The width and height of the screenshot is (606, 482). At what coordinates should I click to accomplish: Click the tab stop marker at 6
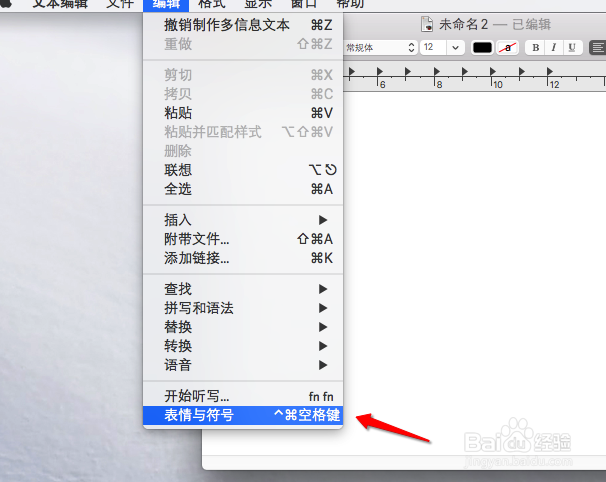pyautogui.click(x=380, y=71)
